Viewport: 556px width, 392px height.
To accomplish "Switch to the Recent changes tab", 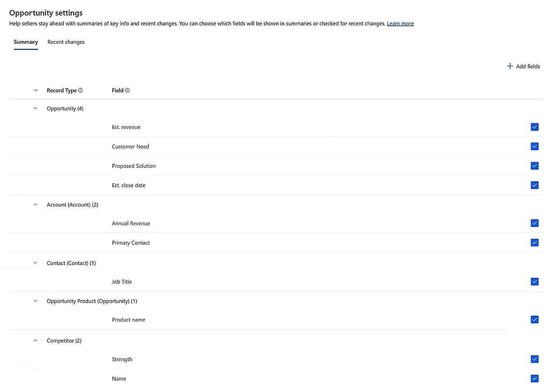I will [x=66, y=42].
